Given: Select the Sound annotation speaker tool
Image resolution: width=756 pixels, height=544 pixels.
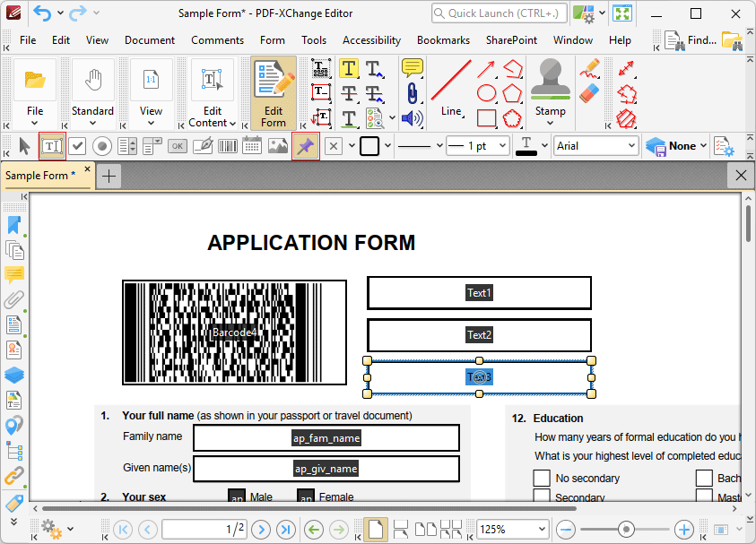Looking at the screenshot, I should click(412, 118).
